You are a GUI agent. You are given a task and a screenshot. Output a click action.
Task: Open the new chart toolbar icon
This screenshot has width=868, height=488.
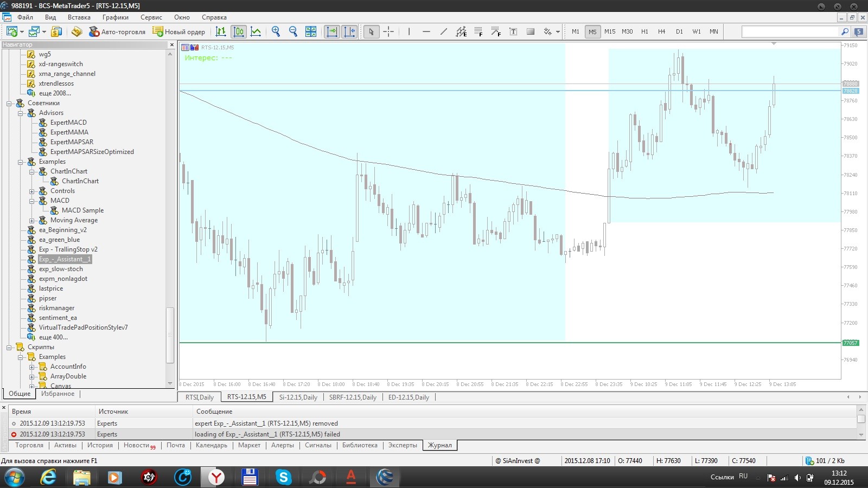click(x=11, y=31)
